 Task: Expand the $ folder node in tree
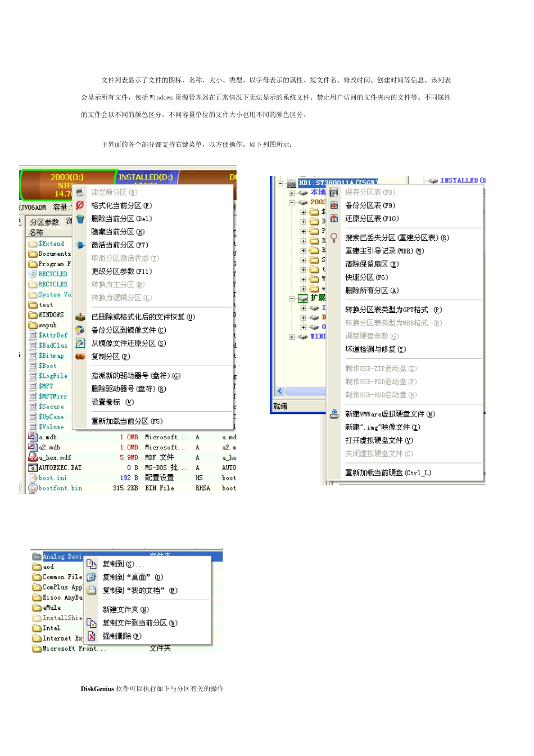pos(303,212)
